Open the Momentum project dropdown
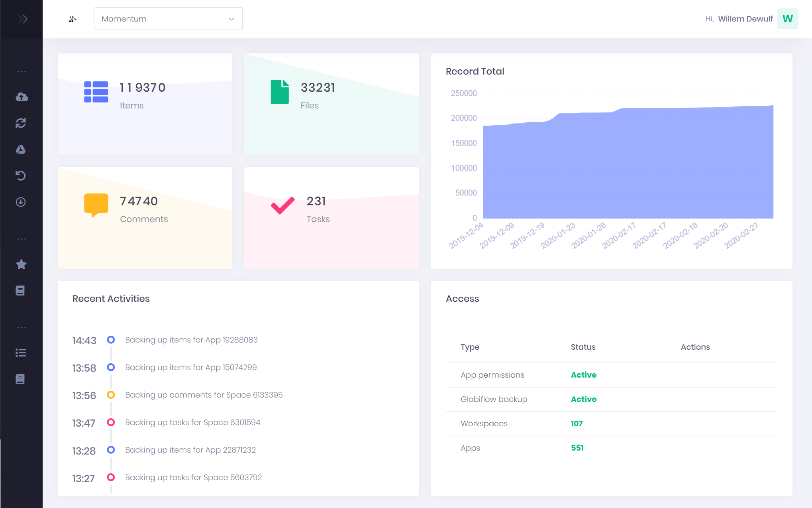812x508 pixels. click(x=168, y=18)
